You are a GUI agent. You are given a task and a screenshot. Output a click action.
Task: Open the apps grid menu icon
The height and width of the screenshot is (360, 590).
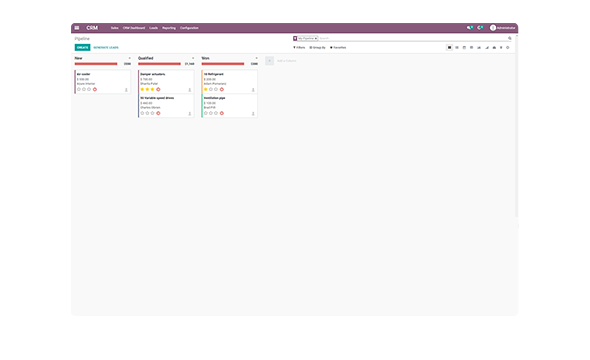pyautogui.click(x=77, y=28)
